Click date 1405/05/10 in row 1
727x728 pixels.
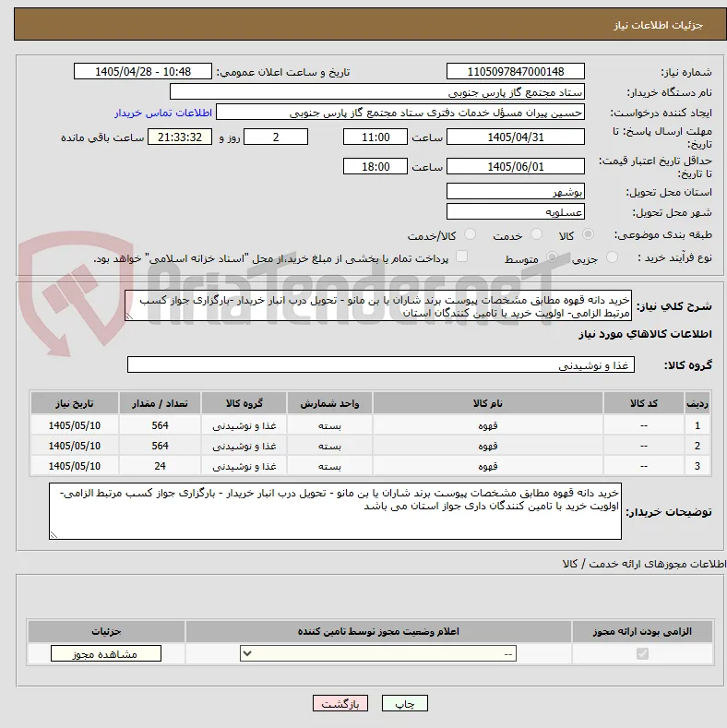click(x=75, y=425)
